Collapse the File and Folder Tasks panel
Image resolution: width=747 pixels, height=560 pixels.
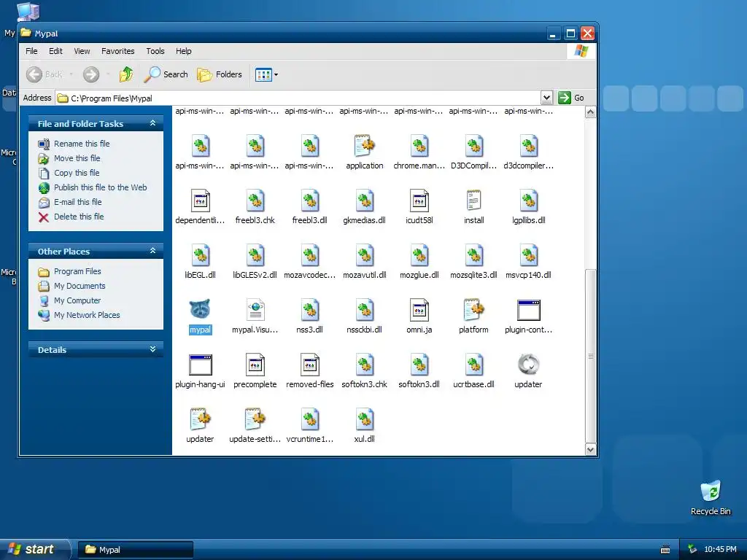click(152, 123)
